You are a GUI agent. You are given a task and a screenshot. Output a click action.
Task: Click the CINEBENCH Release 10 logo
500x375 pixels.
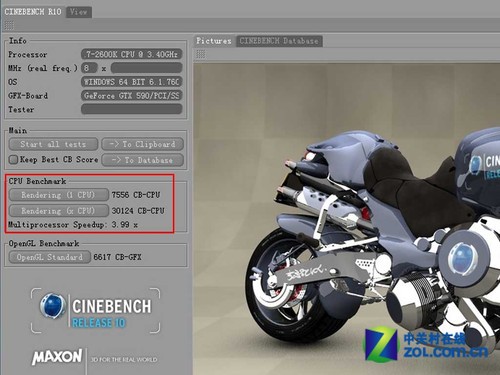(96, 311)
